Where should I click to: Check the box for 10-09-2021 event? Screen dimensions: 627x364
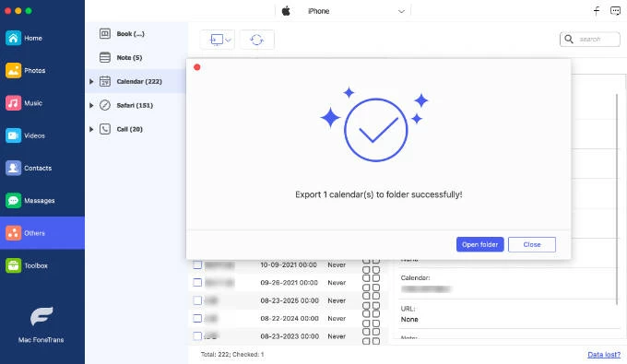(197, 264)
